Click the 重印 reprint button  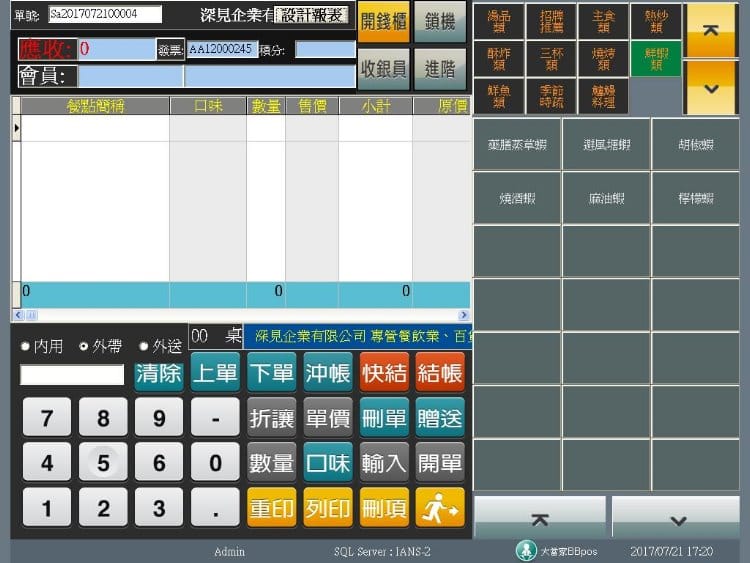(x=271, y=508)
